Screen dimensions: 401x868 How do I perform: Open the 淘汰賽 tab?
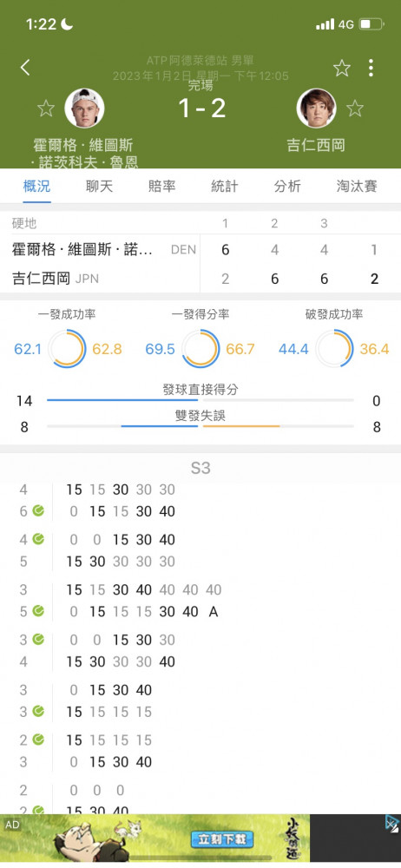point(357,186)
